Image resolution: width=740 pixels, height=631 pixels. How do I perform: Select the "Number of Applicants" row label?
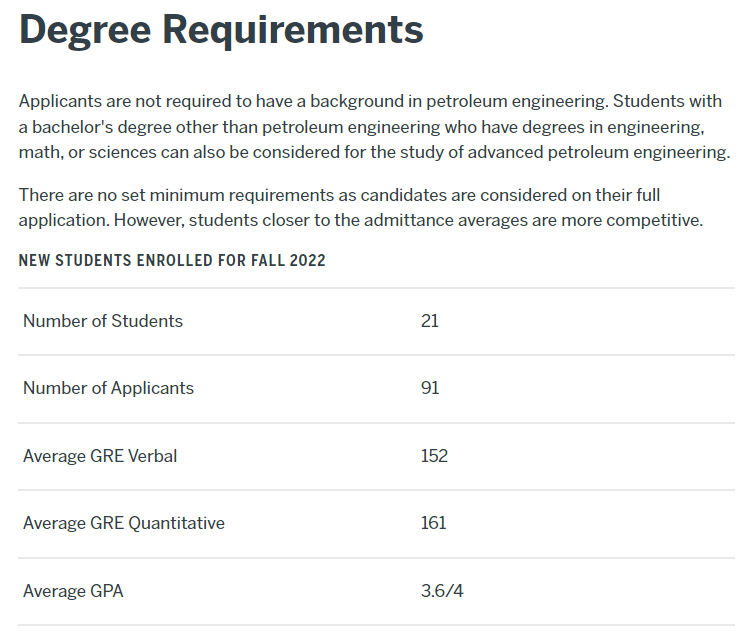pyautogui.click(x=108, y=388)
